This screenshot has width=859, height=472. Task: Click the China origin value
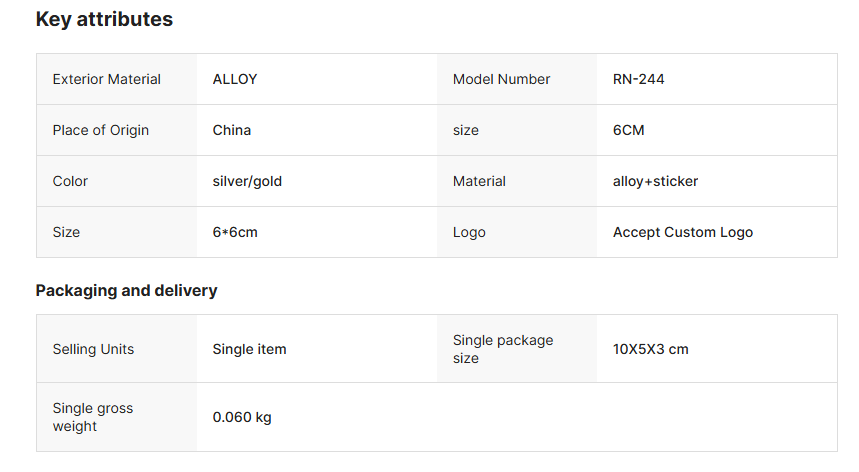pyautogui.click(x=232, y=130)
